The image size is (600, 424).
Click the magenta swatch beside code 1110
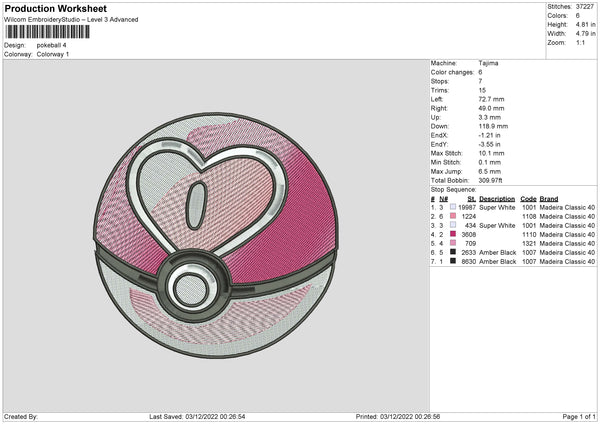pos(453,234)
